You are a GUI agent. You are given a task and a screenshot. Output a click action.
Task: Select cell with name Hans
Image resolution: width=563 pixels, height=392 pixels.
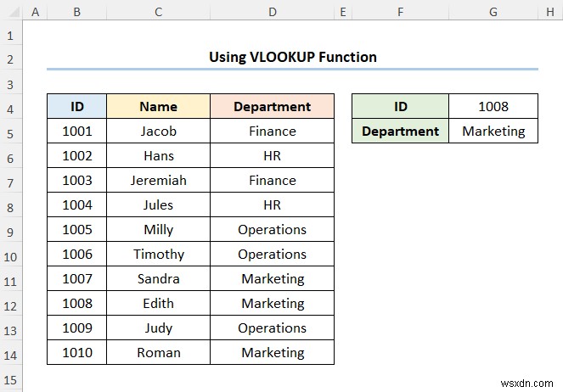coord(158,155)
